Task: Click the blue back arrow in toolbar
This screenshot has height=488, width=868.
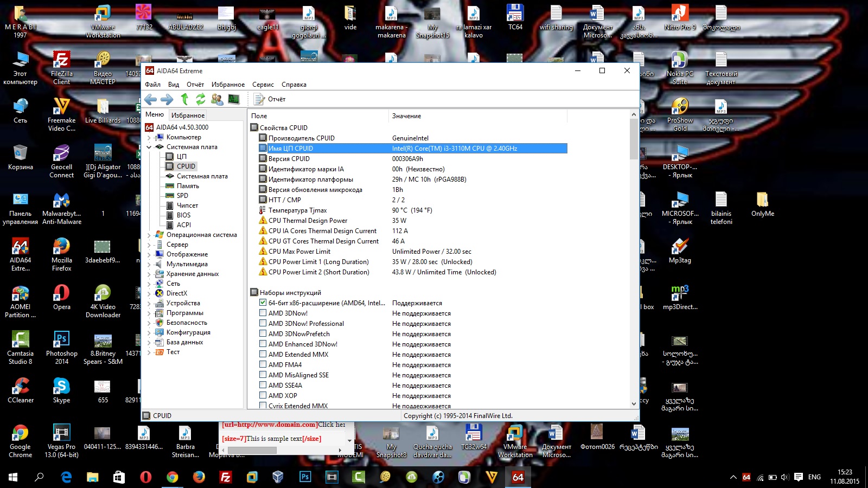Action: point(151,99)
